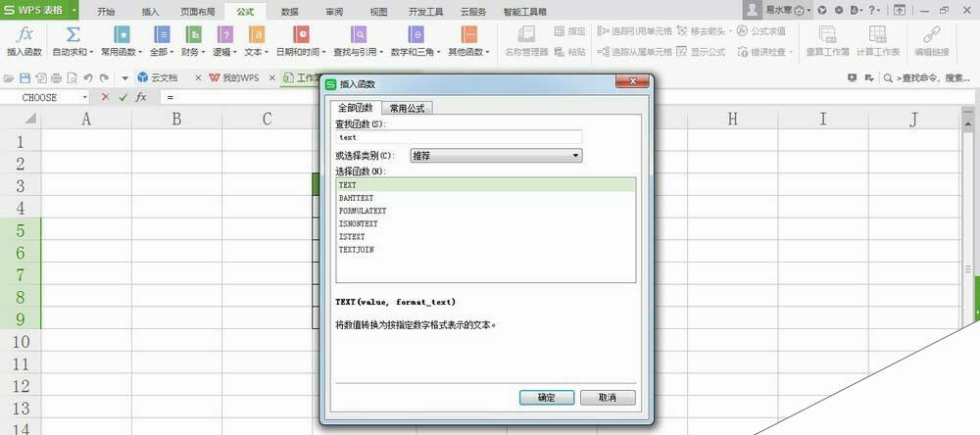Open the 移去箭头 dropdown
Viewport: 980px width, 435px height.
(731, 30)
